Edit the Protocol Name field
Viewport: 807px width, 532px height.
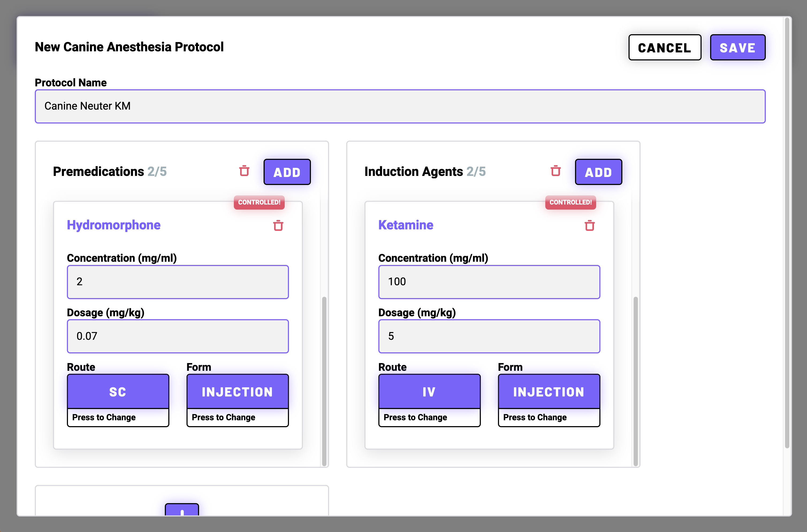(400, 106)
